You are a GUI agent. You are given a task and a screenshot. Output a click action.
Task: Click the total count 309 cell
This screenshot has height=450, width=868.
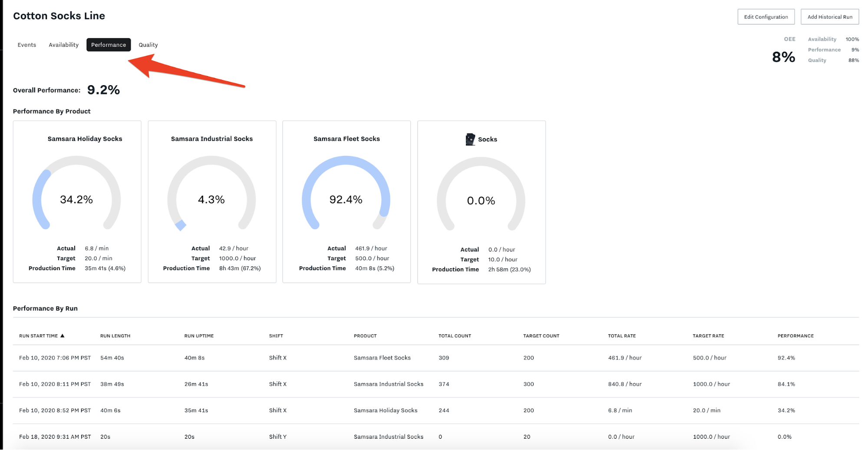pos(444,358)
